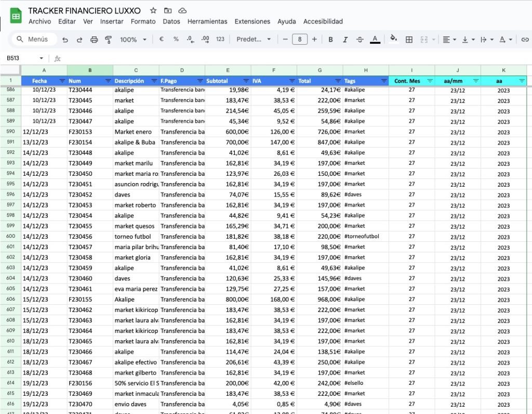This screenshot has width=532, height=414.
Task: Click the Menús search box
Action: [34, 39]
